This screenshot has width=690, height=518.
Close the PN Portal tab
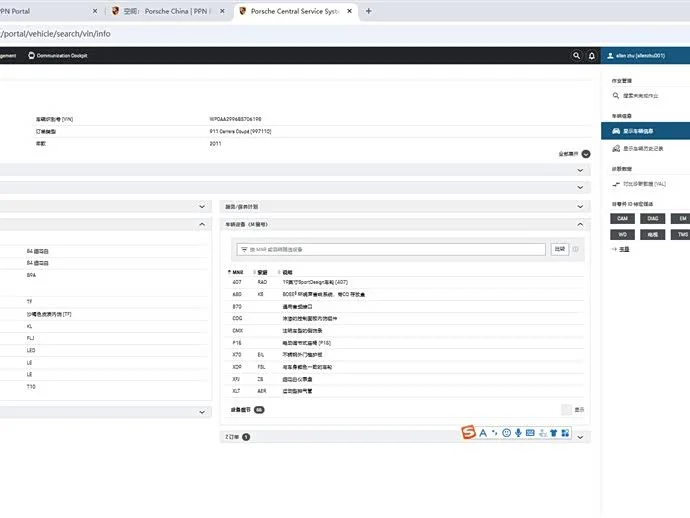point(95,11)
